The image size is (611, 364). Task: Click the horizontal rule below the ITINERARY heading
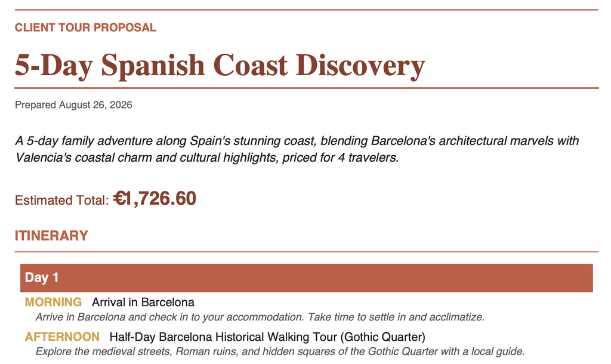(x=306, y=252)
